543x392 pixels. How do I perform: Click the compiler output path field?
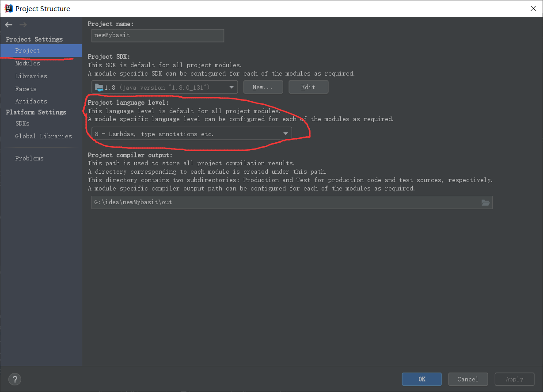click(x=292, y=202)
